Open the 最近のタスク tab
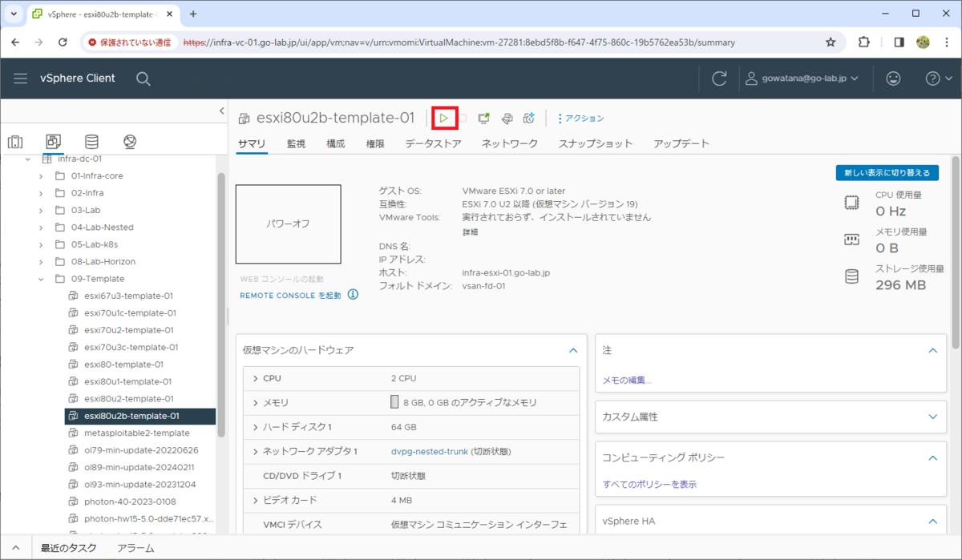The image size is (962, 560). pyautogui.click(x=69, y=549)
